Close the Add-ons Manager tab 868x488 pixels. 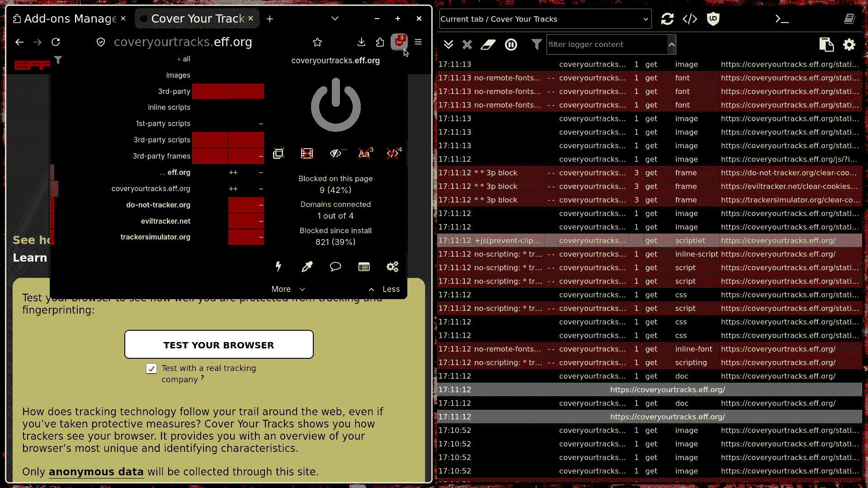[123, 19]
